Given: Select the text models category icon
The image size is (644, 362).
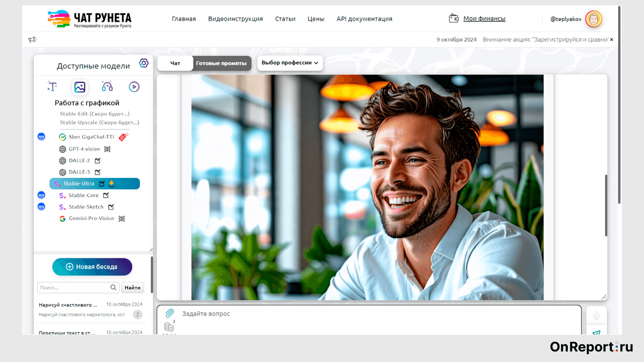Looking at the screenshot, I should pyautogui.click(x=52, y=87).
